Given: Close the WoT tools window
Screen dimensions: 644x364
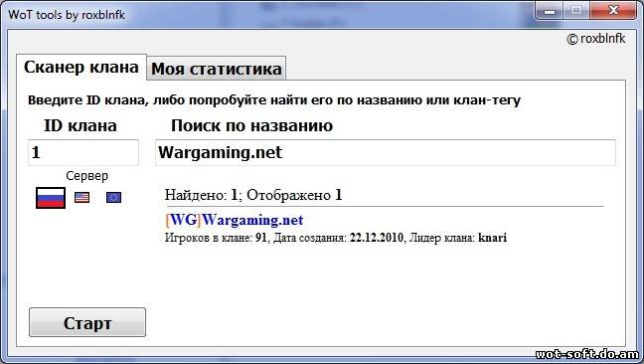Looking at the screenshot, I should (x=613, y=11).
